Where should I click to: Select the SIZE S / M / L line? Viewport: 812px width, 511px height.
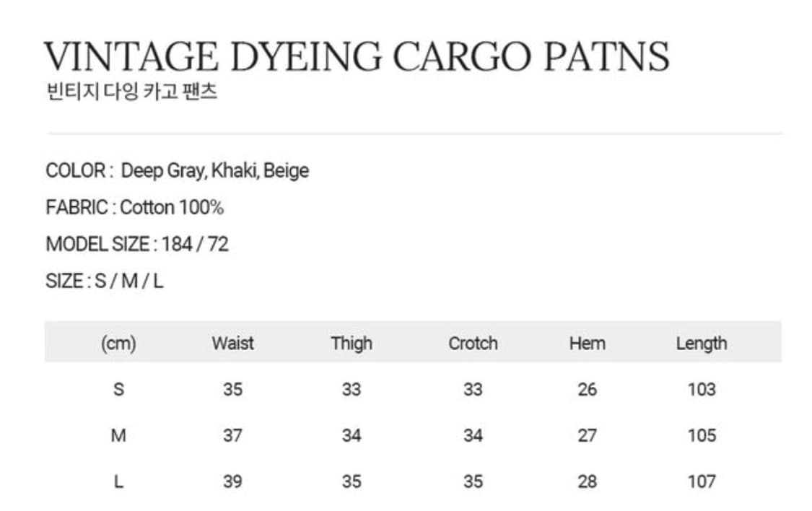pyautogui.click(x=104, y=281)
